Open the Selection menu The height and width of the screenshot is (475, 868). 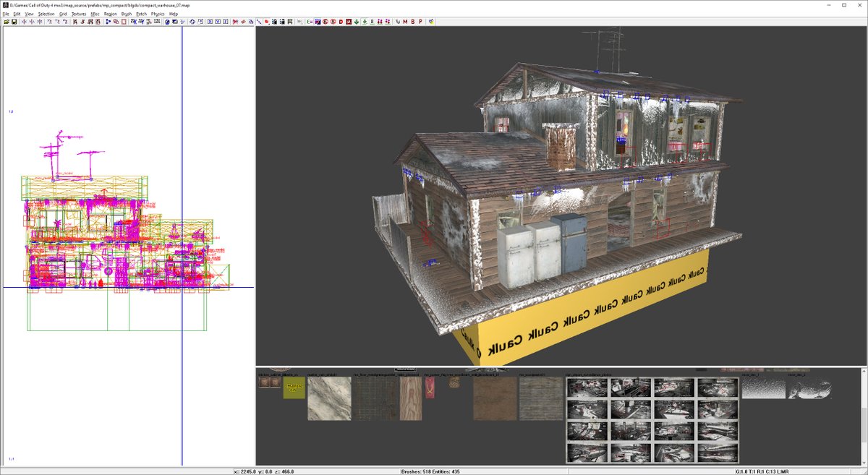[x=46, y=14]
